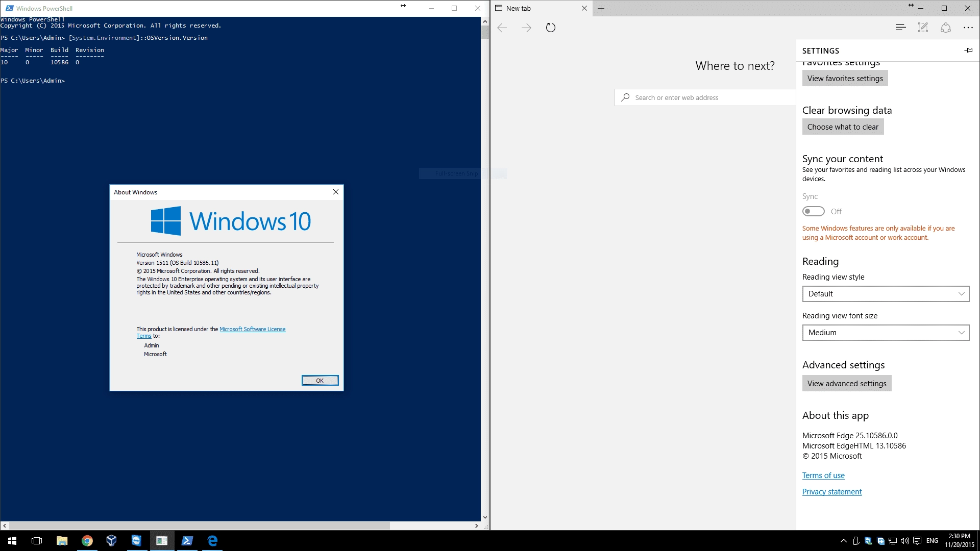980x551 pixels.
Task: Make a Web Note in Edge
Action: coord(923,28)
